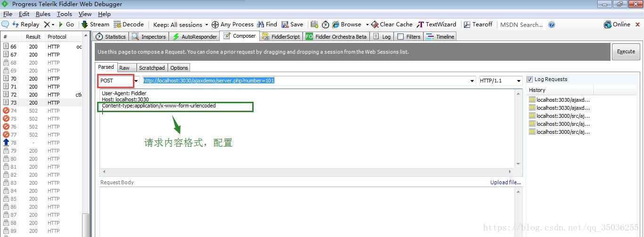Click the Replay toolbar button
The height and width of the screenshot is (237, 644).
[x=26, y=25]
